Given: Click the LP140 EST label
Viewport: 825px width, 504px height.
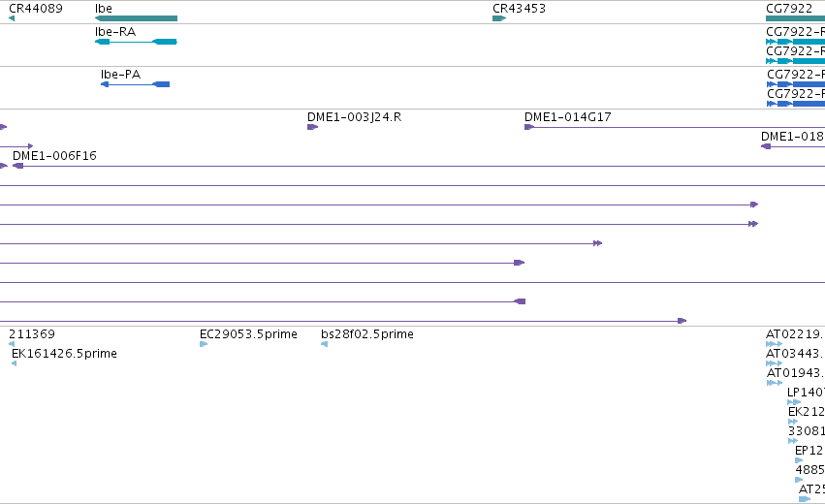Looking at the screenshot, I should tap(806, 393).
